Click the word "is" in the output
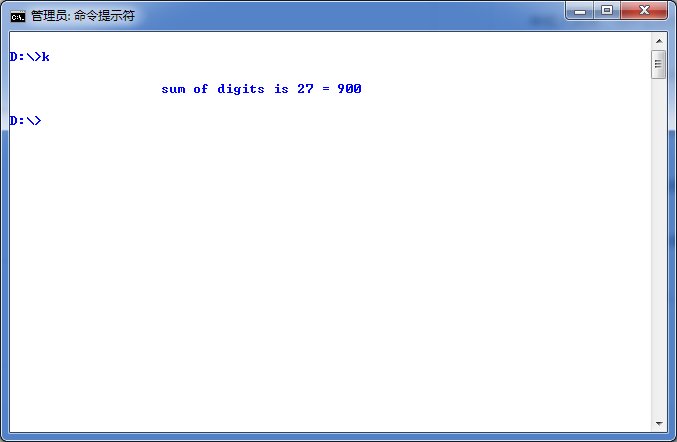 [x=281, y=89]
